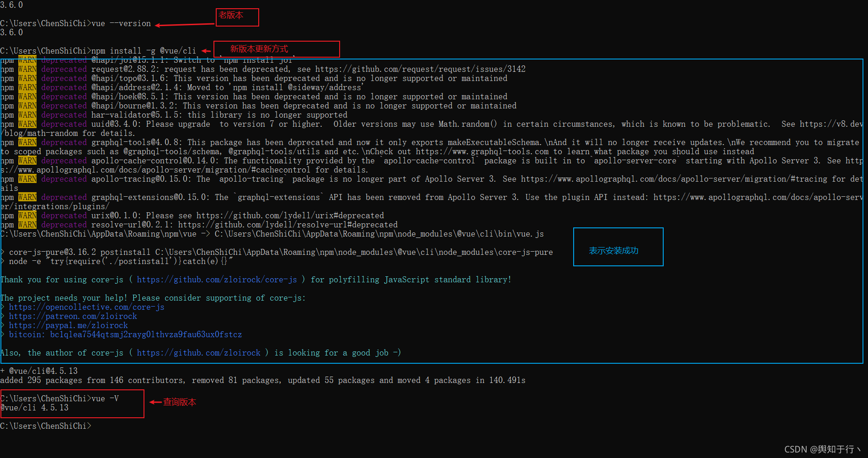Viewport: 868px width, 458px height.
Task: Click the urix@0.1.0 deprecated line
Action: 192,216
